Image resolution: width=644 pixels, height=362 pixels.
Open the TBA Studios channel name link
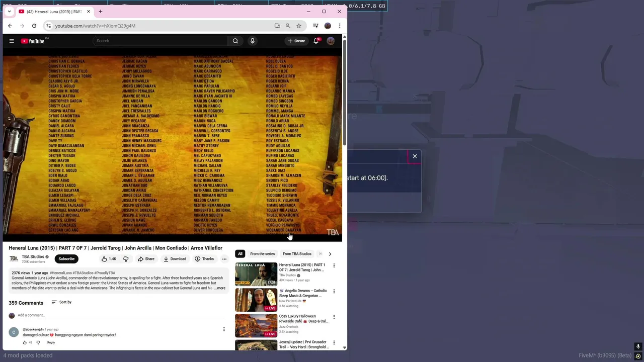(x=33, y=256)
